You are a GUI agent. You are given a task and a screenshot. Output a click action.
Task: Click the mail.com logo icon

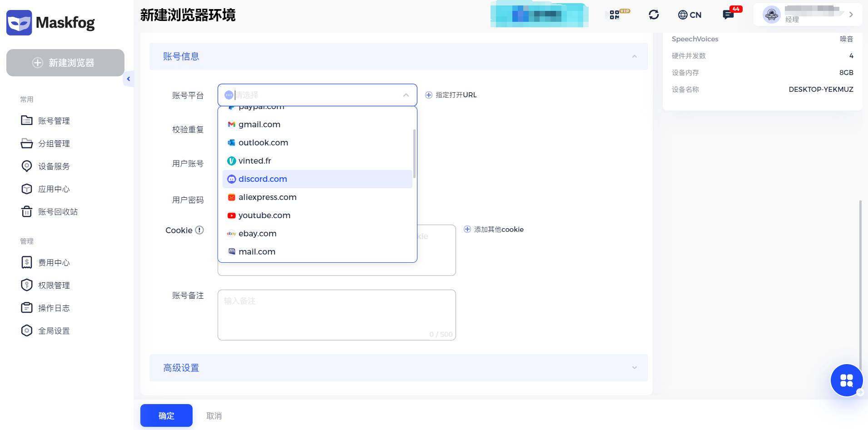coord(232,251)
